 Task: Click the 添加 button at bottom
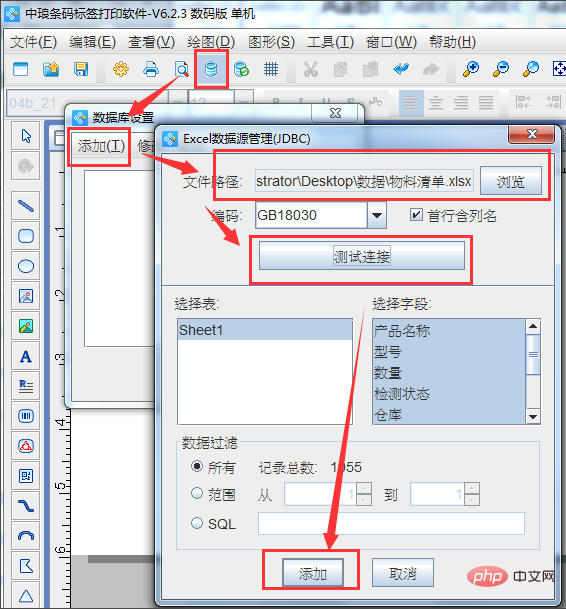click(313, 573)
